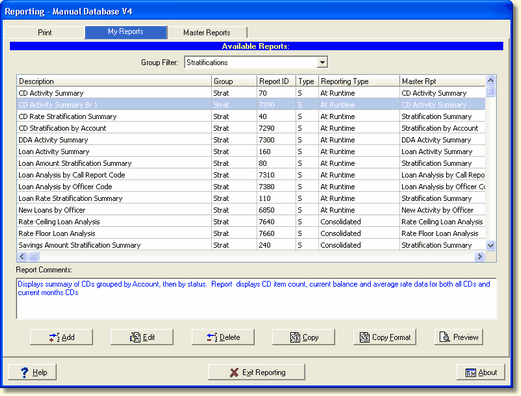Select Loan Amount Stratification Summary row

(x=251, y=163)
